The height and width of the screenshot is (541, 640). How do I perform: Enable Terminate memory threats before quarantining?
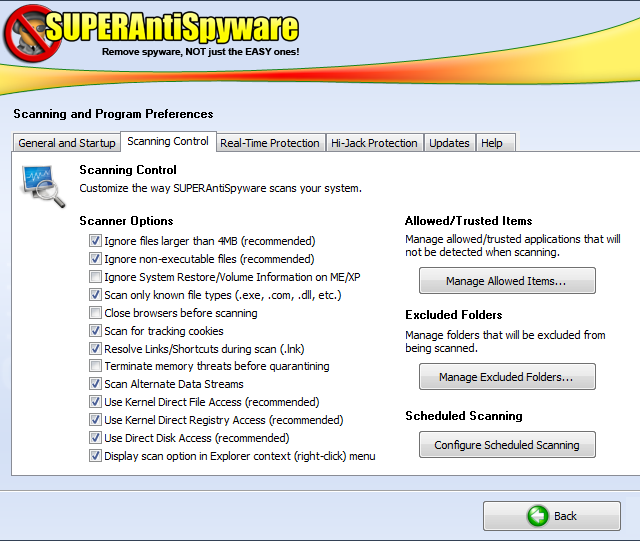(95, 367)
